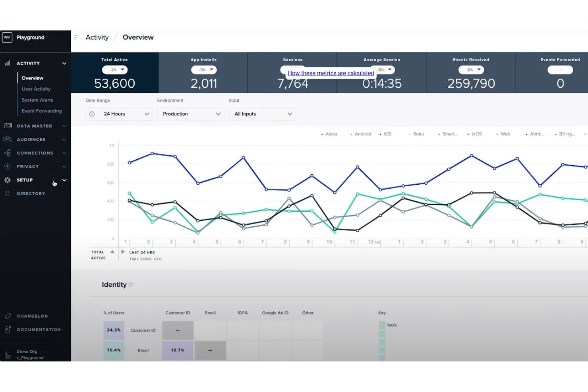Click the Activity breadcrumb item
The image size is (588, 392).
tap(97, 37)
